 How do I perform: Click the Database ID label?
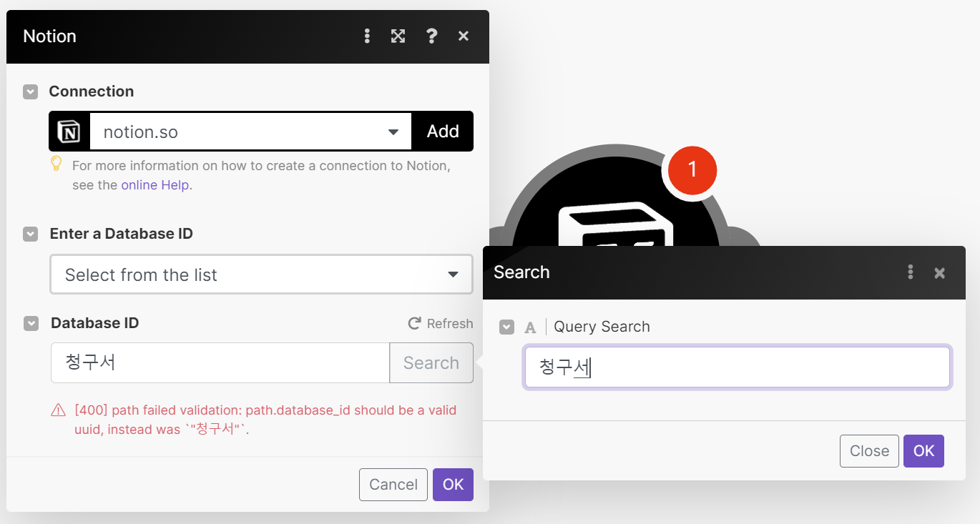(94, 323)
